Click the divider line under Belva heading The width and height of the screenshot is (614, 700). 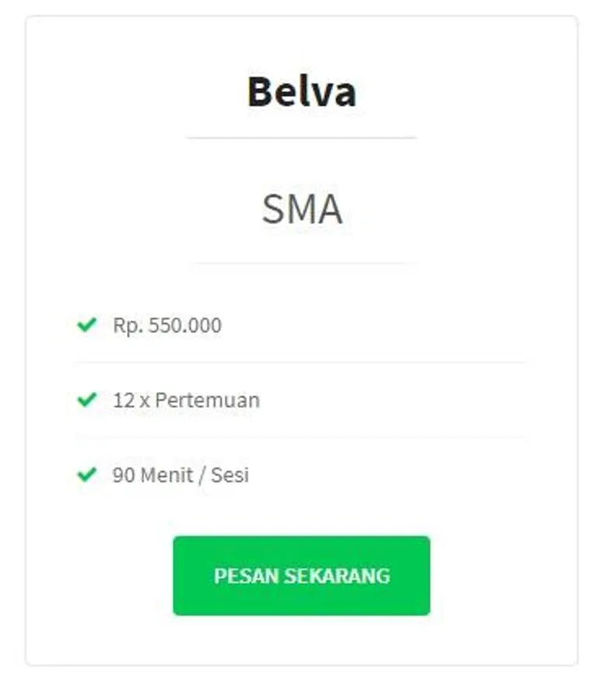[301, 138]
